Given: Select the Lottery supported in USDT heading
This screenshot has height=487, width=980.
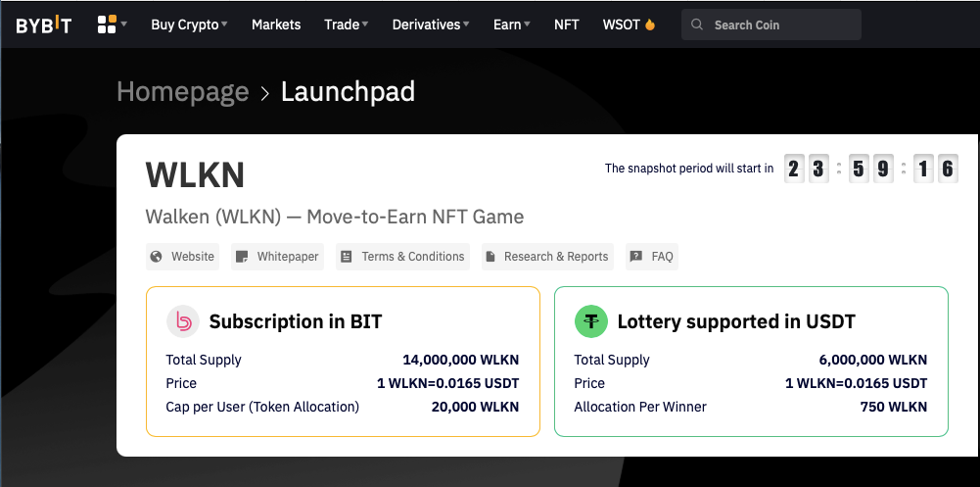Looking at the screenshot, I should [x=736, y=322].
